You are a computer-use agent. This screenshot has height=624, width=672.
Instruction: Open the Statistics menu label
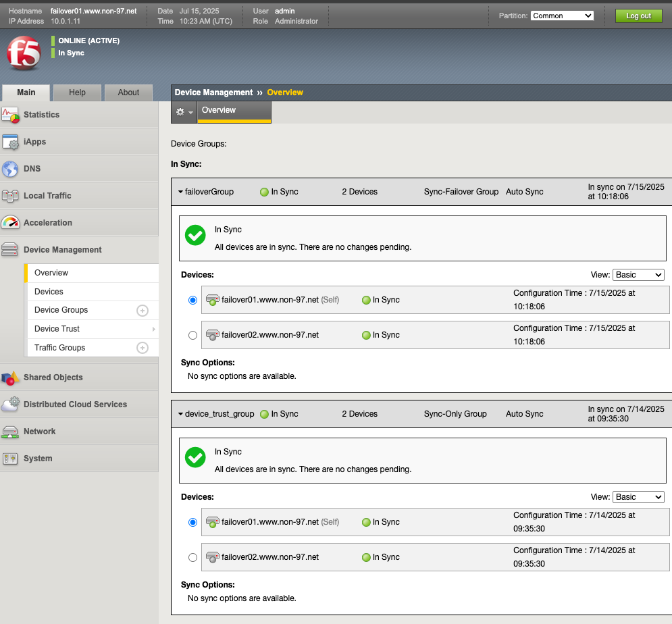coord(42,115)
